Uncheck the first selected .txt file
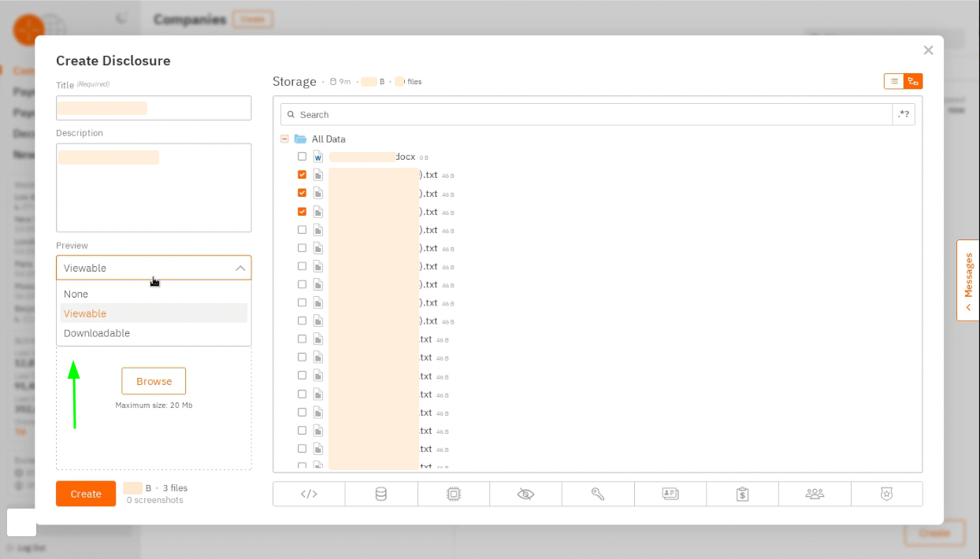980x559 pixels. 302,175
